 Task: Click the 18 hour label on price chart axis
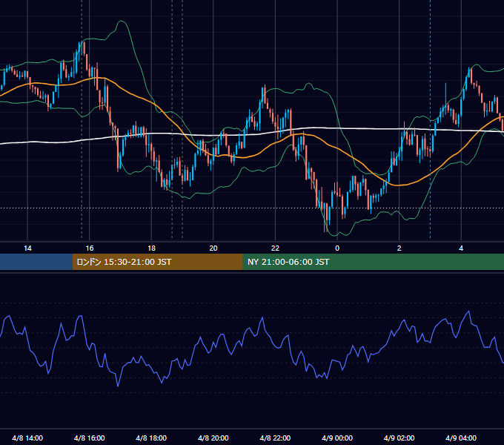tap(151, 248)
